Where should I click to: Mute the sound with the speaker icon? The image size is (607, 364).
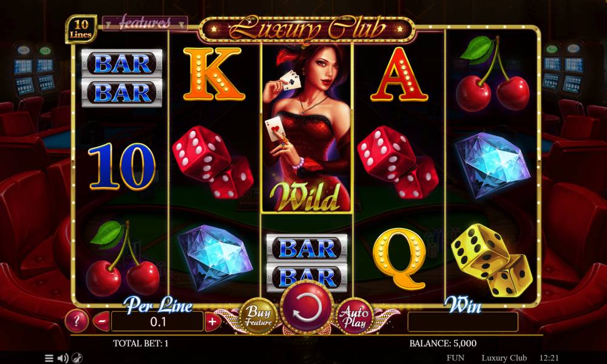63,358
